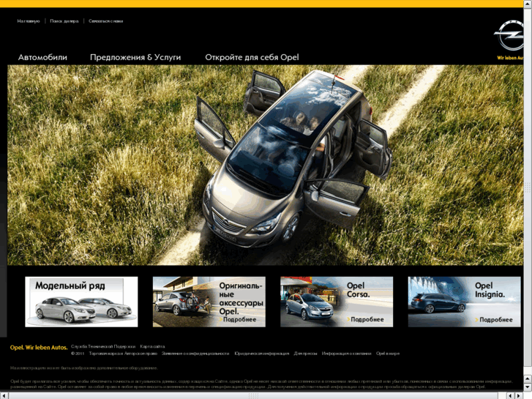
Task: Open the Модельный ряд banner
Action: (81, 302)
